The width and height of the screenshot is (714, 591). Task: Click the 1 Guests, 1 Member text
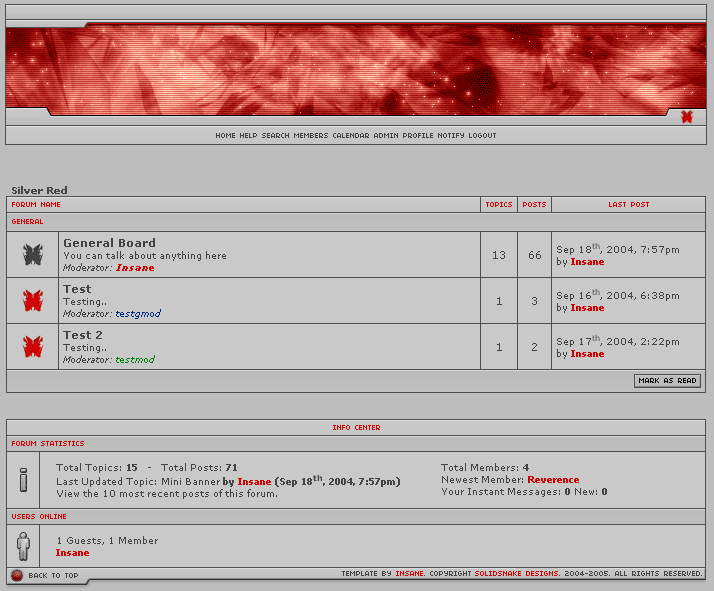tap(107, 541)
